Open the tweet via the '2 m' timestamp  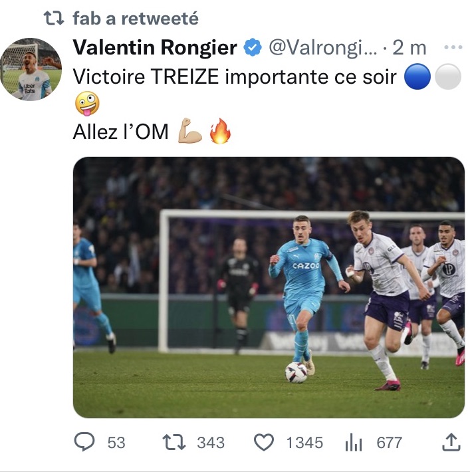[x=410, y=48]
